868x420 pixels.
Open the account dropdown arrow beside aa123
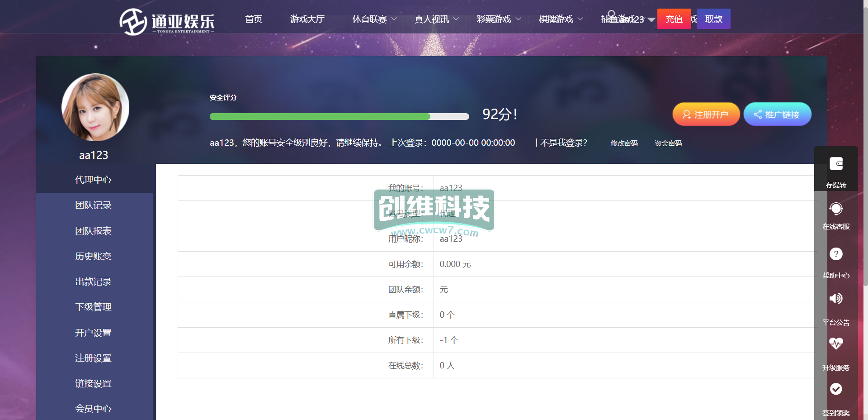click(651, 19)
